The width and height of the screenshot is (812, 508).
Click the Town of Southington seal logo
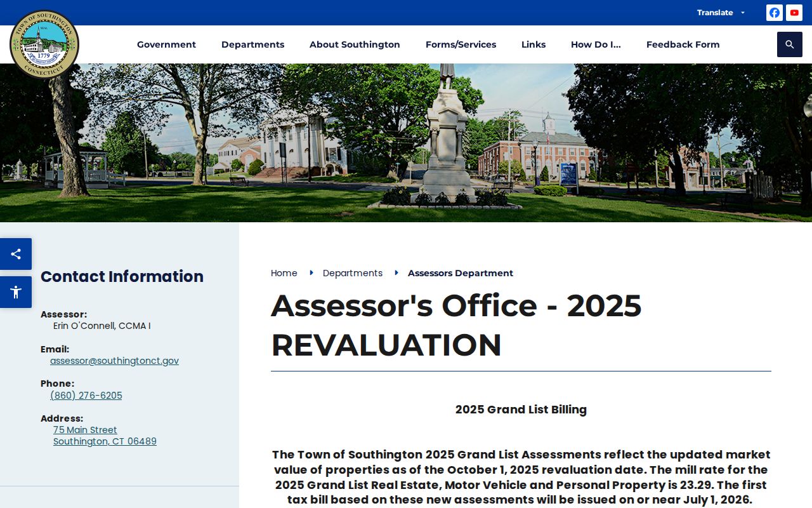(44, 44)
